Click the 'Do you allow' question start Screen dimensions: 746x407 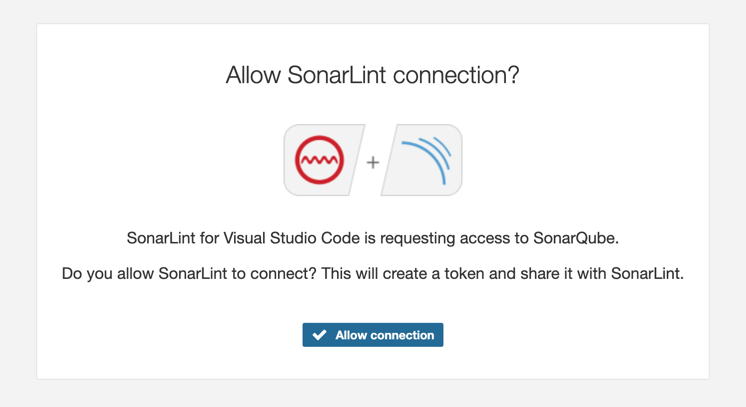[108, 273]
